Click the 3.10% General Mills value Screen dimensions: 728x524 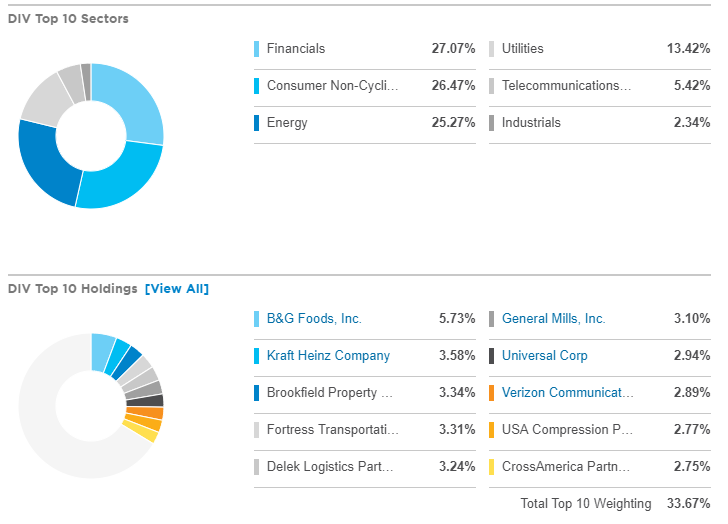pos(692,318)
